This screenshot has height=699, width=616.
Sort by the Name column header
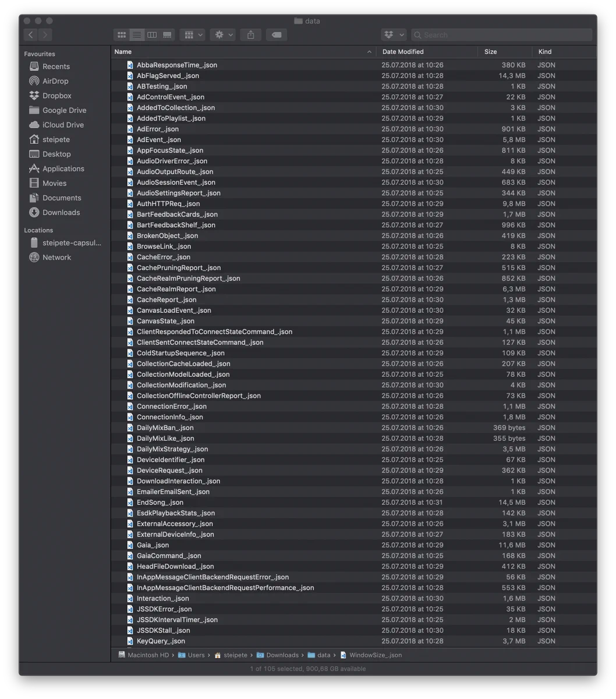[243, 52]
